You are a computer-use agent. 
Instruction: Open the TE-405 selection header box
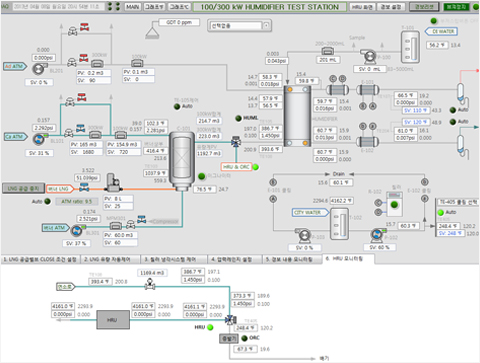458,202
